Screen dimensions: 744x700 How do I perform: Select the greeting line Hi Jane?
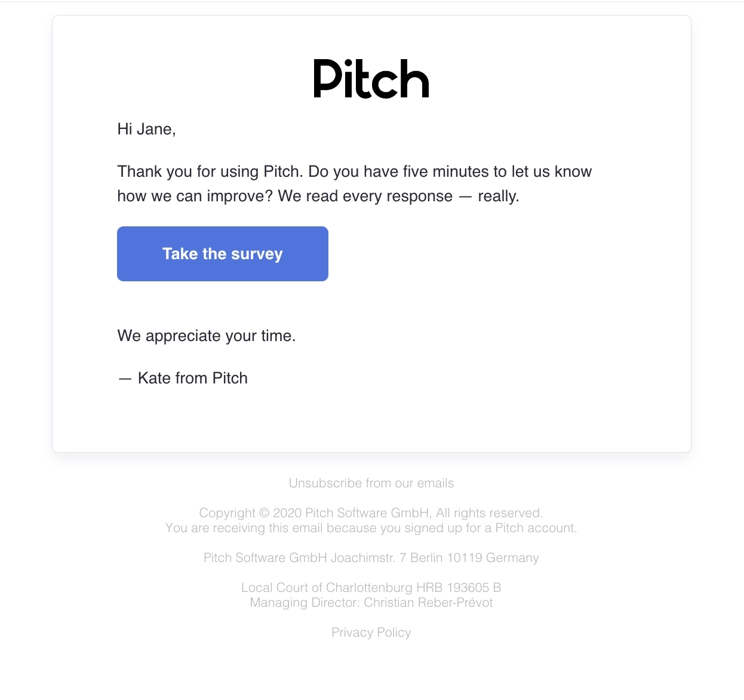click(x=147, y=129)
